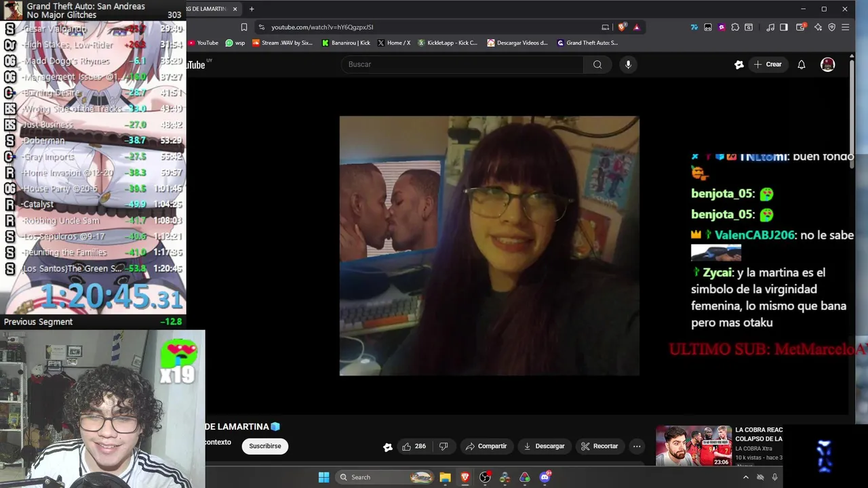This screenshot has width=868, height=488.
Task: Open site settings icon in address bar
Action: [x=262, y=27]
